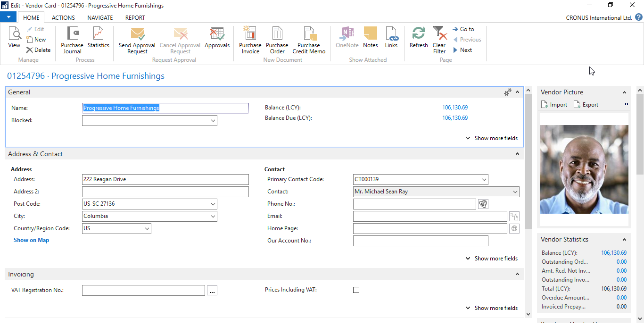
Task: Collapse the Address & Contact section
Action: pyautogui.click(x=517, y=154)
